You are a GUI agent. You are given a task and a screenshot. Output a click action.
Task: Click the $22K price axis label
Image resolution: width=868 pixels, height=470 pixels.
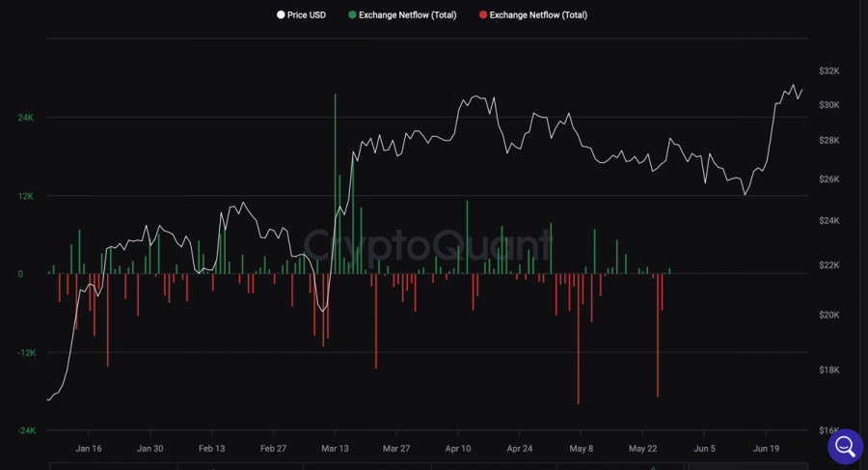coord(829,265)
